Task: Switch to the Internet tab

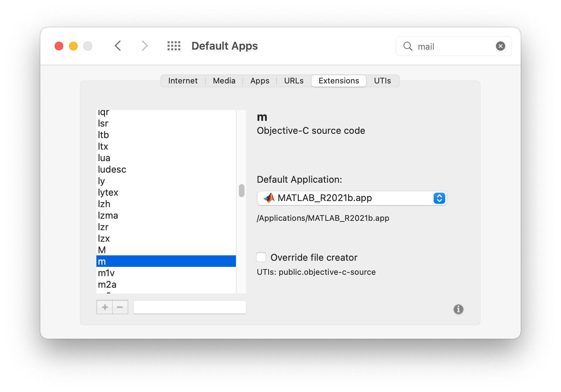Action: 183,81
